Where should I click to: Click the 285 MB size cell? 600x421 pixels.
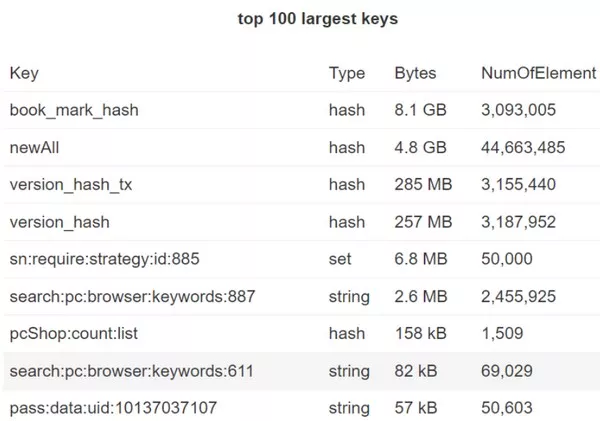coord(423,184)
